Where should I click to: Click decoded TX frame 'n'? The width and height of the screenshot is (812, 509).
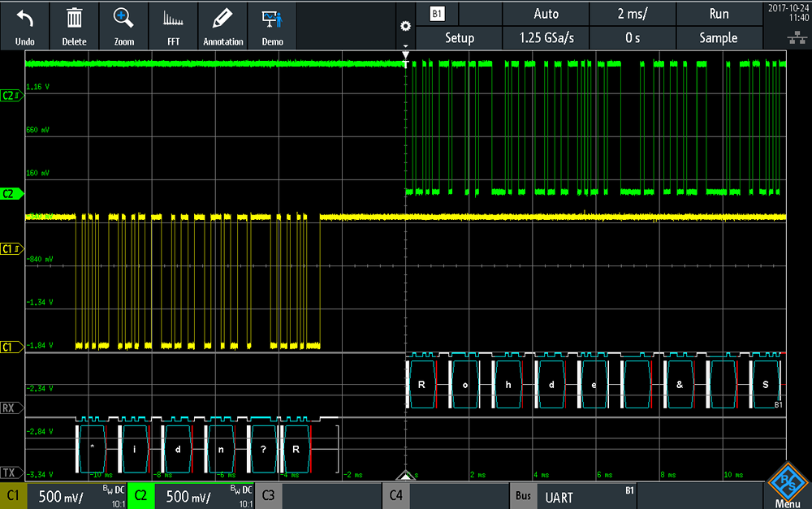(x=221, y=448)
